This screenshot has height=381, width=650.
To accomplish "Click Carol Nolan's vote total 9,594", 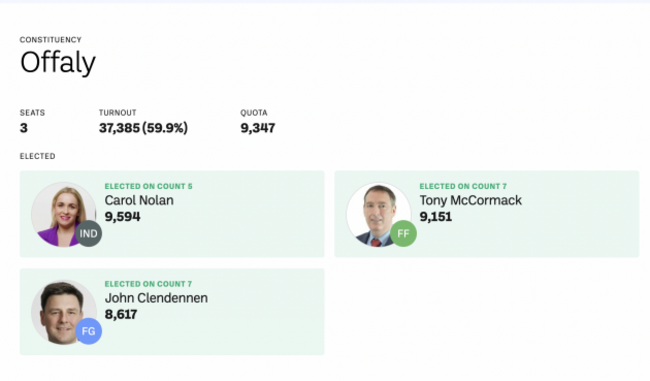I will click(x=122, y=217).
